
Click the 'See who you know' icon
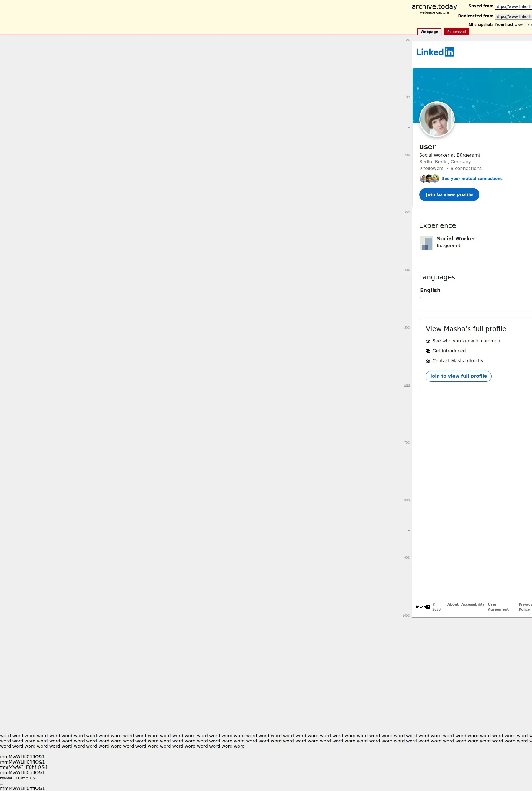click(428, 341)
